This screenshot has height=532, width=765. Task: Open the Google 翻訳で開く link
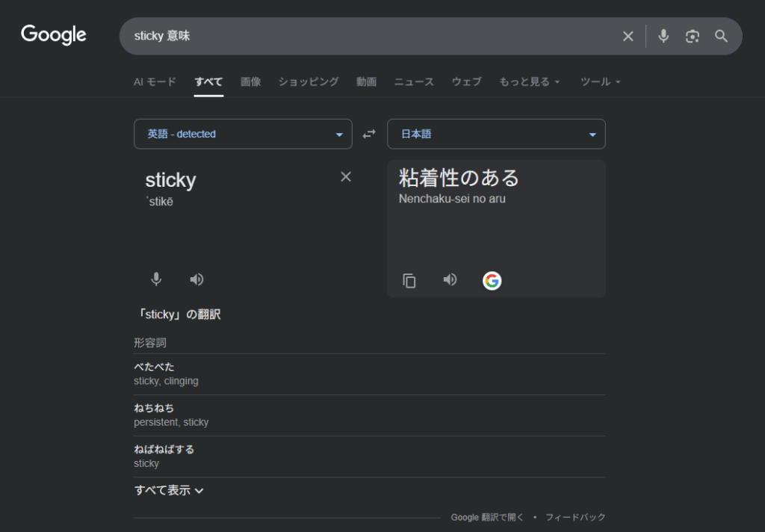coord(487,517)
